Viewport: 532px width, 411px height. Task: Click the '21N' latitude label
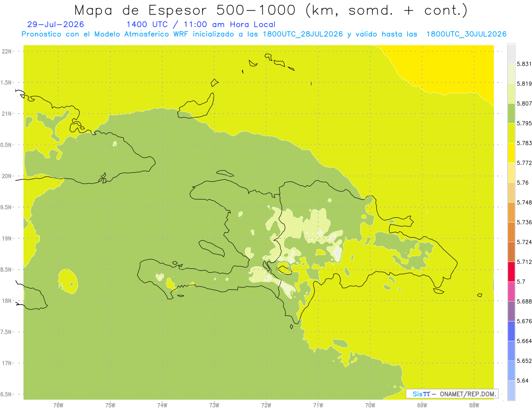pos(7,114)
